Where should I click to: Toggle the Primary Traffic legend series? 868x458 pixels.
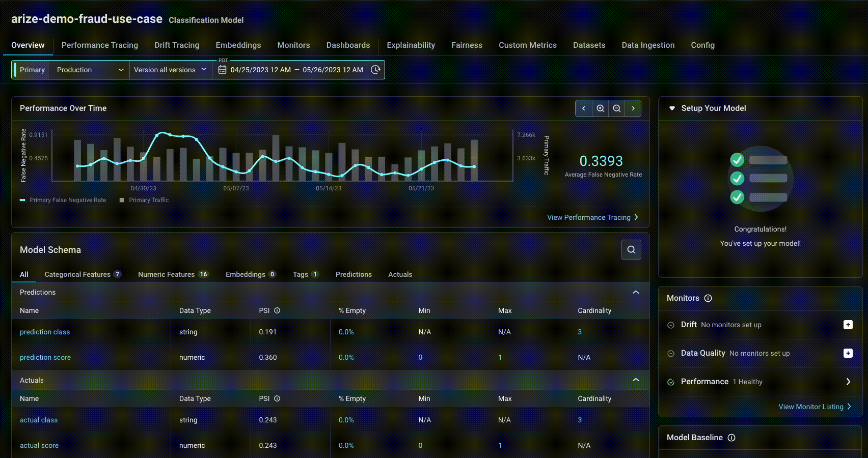(x=144, y=200)
